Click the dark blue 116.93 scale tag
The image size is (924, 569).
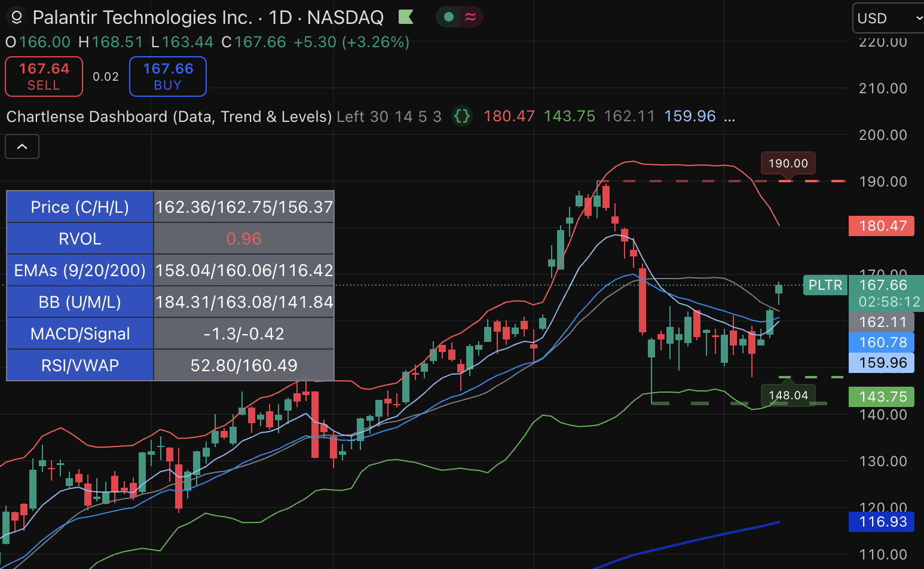click(x=882, y=522)
